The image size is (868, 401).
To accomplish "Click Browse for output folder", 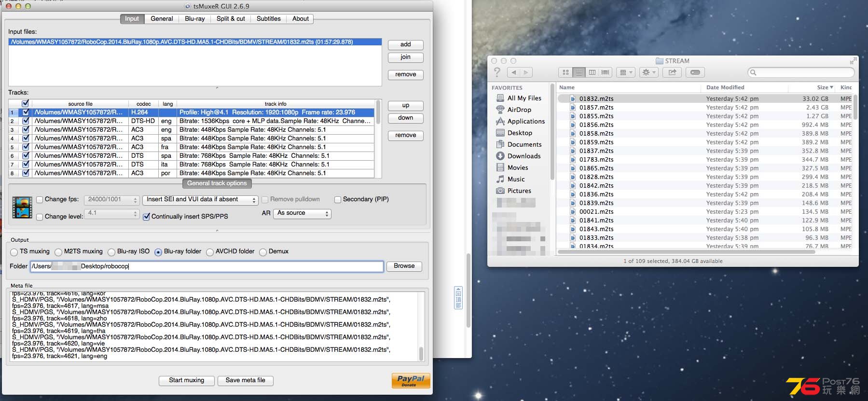I will [404, 266].
